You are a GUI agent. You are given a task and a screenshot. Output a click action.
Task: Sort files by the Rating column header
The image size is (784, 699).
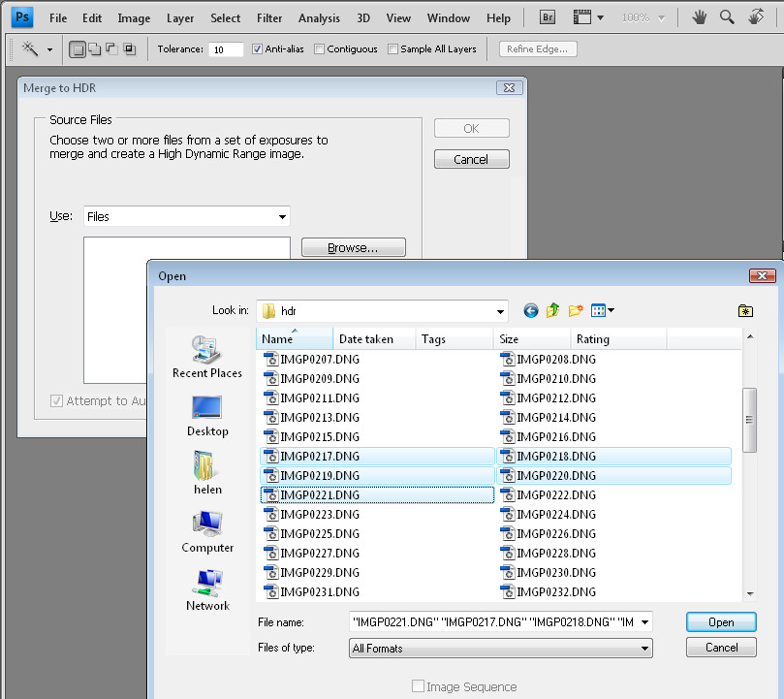tap(618, 338)
